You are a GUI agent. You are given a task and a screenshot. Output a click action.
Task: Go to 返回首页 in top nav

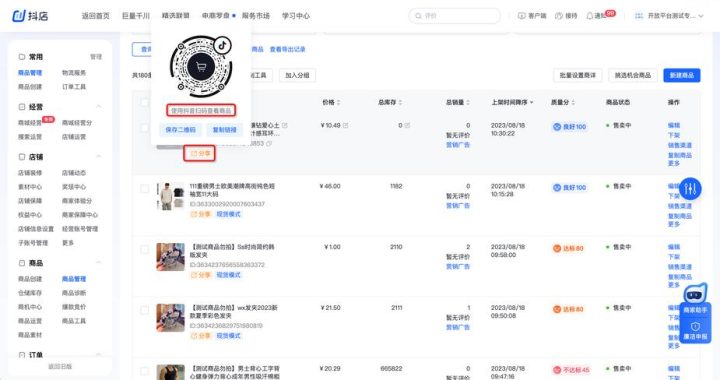click(96, 16)
